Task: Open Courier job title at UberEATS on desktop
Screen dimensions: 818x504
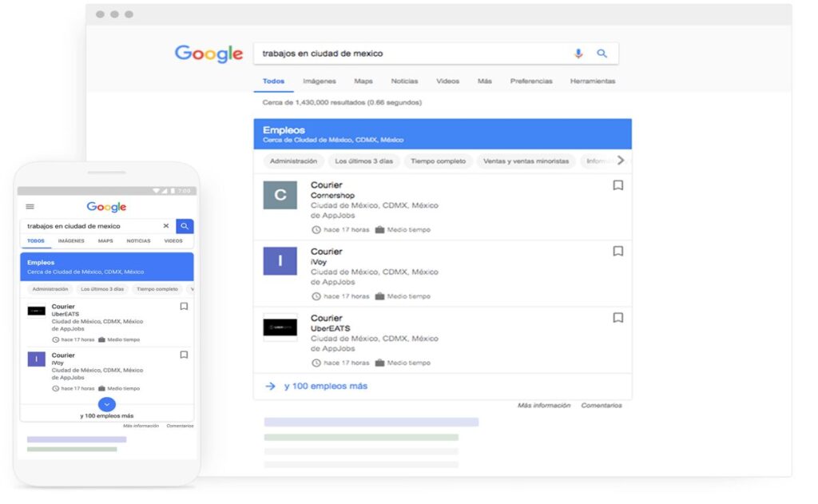Action: point(327,318)
